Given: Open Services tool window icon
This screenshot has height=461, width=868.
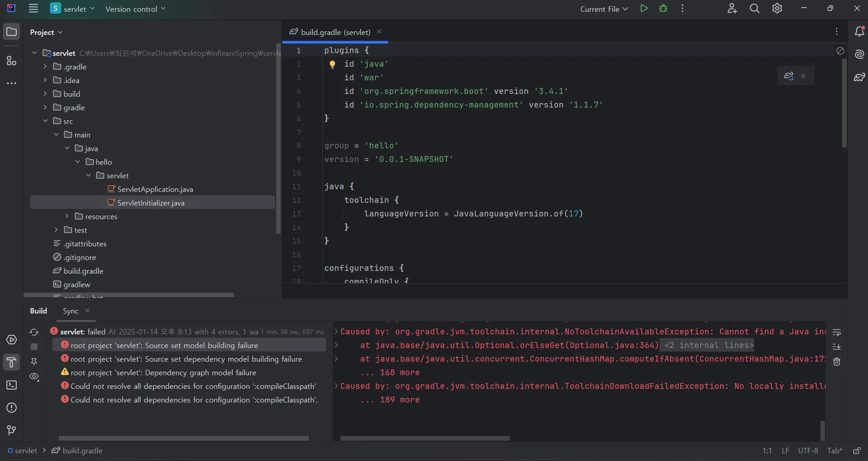Looking at the screenshot, I should [11, 340].
